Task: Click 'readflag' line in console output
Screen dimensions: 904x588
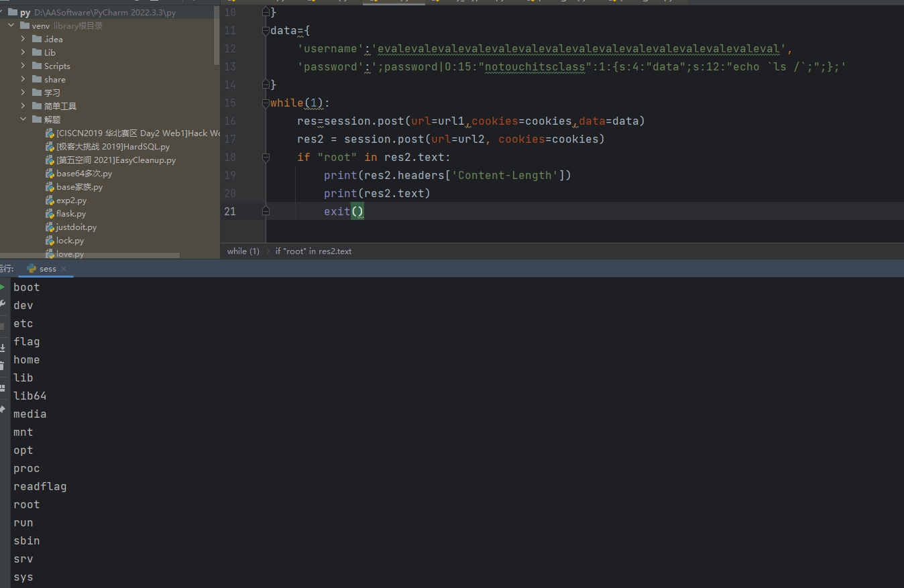Action: tap(40, 486)
